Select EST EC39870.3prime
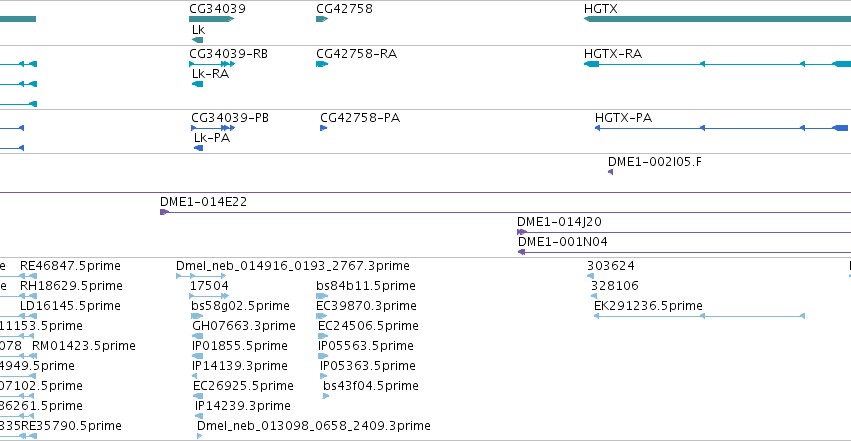Viewport: 851px width, 441px height. 366,306
